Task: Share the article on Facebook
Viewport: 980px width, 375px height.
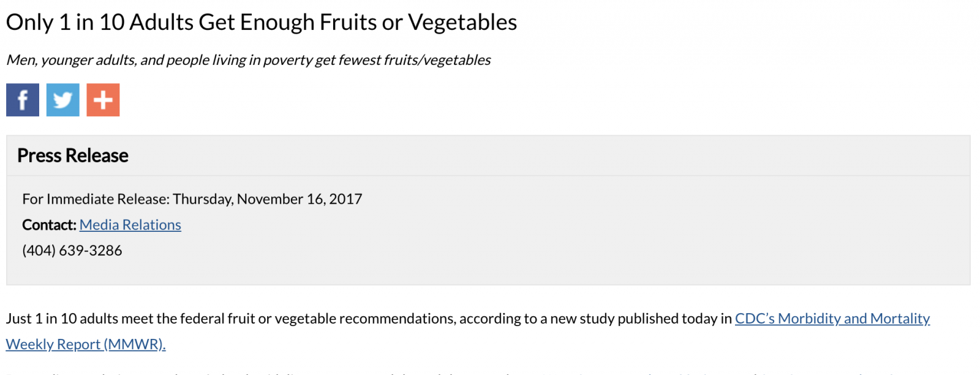Action: [23, 100]
